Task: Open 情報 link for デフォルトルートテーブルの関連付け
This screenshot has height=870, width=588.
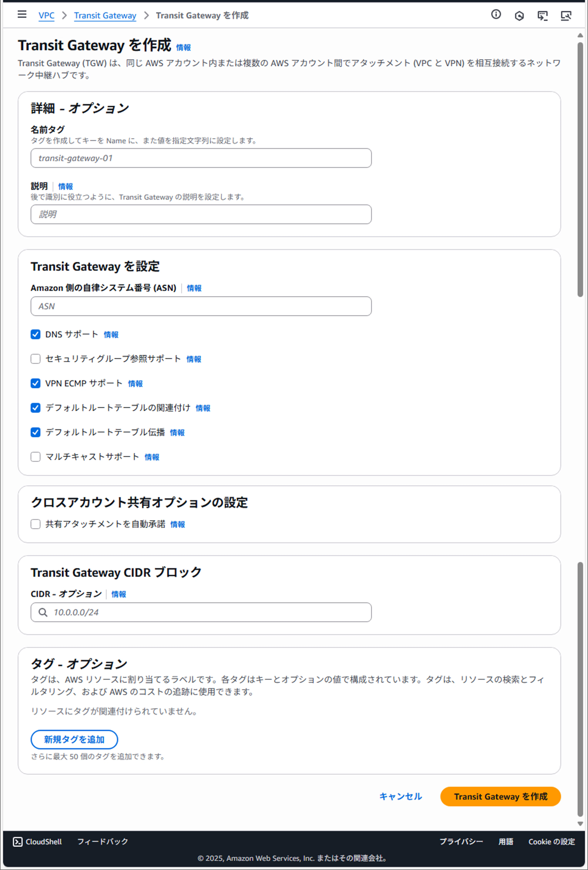Action: pos(203,408)
